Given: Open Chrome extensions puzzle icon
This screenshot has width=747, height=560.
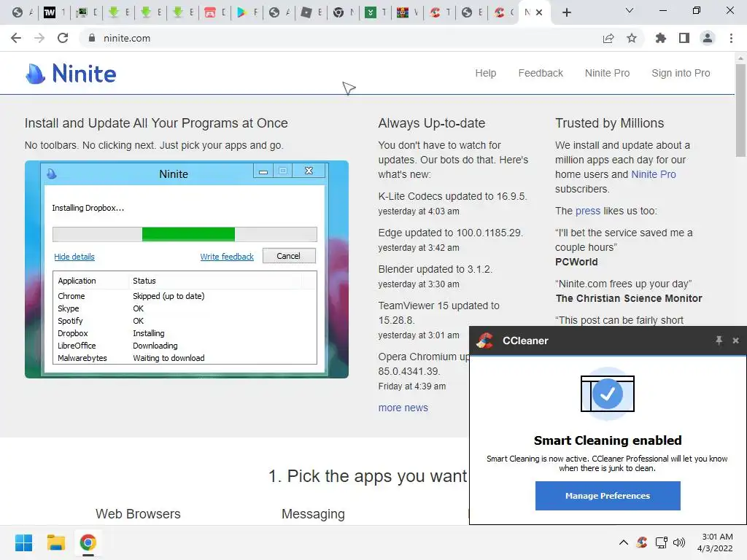Looking at the screenshot, I should pos(660,38).
